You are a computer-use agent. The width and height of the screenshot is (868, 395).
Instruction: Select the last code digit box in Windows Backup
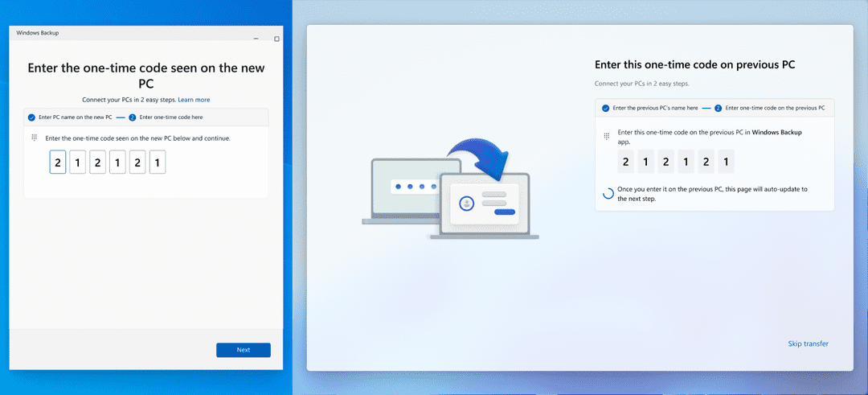[158, 163]
